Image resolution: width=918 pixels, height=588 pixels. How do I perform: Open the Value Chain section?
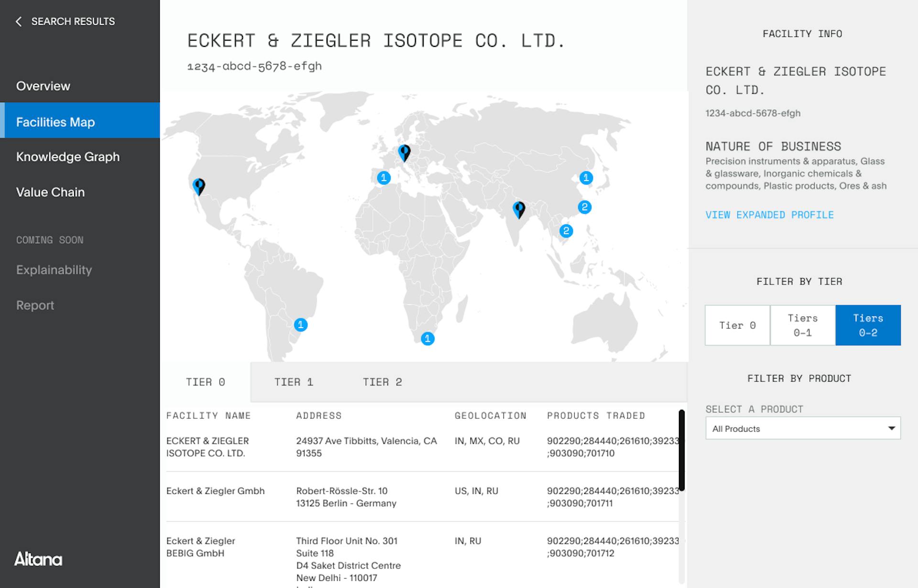click(x=50, y=192)
